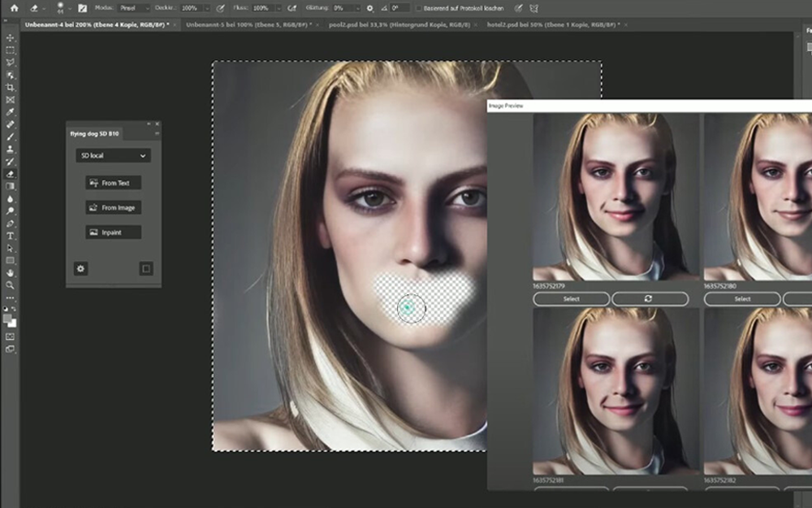This screenshot has width=812, height=508.
Task: Select the Move tool
Action: click(x=10, y=38)
